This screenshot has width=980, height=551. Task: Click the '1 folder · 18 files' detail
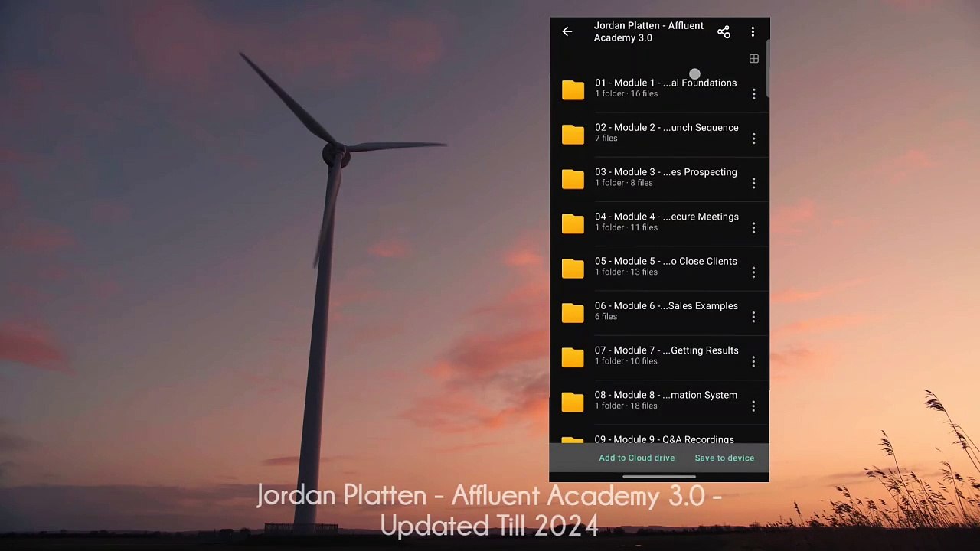coord(626,406)
